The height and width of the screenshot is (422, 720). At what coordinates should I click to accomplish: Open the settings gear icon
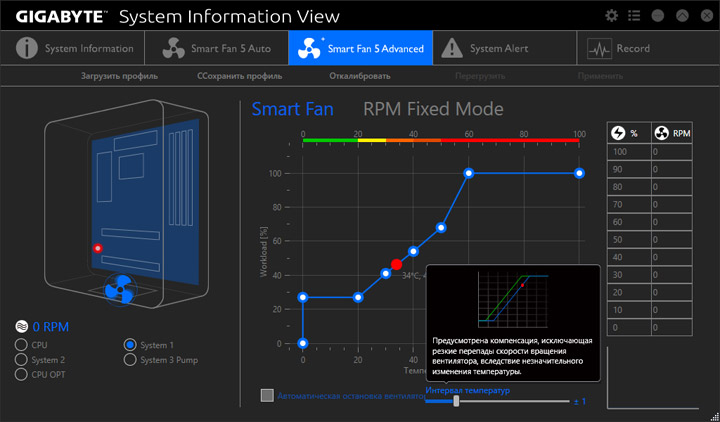pyautogui.click(x=611, y=16)
